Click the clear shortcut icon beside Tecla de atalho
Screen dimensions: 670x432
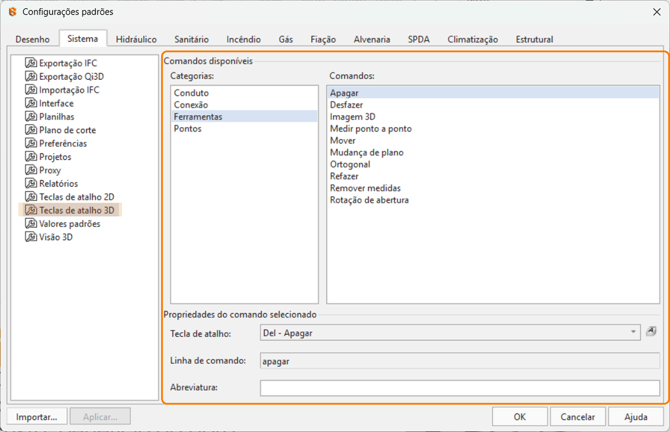coord(651,331)
